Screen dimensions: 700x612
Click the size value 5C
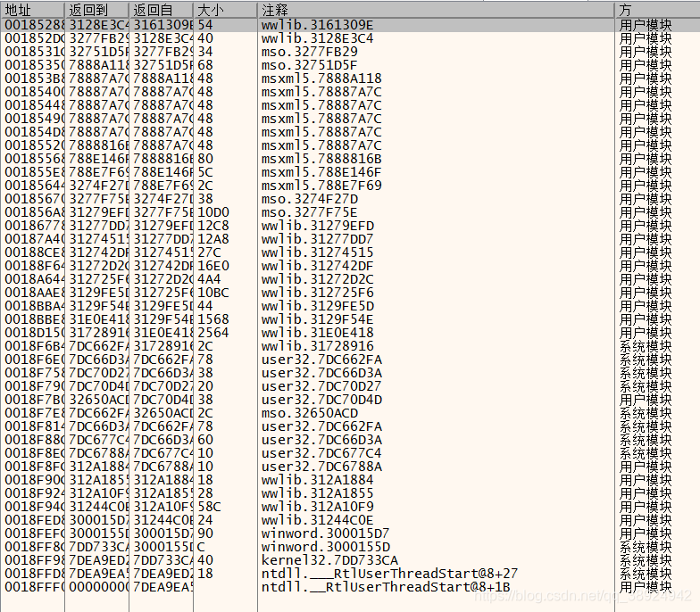(x=205, y=172)
